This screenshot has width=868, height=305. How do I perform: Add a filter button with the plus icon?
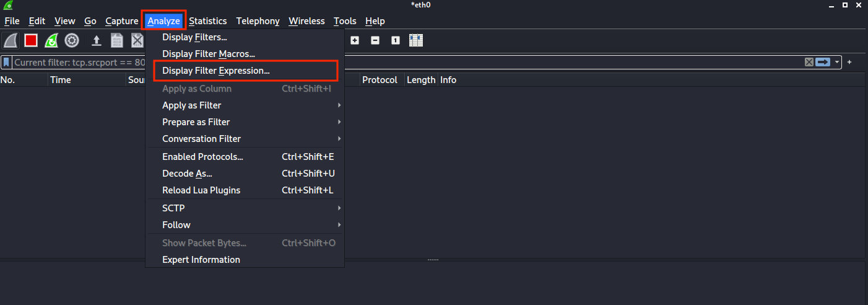pyautogui.click(x=849, y=62)
